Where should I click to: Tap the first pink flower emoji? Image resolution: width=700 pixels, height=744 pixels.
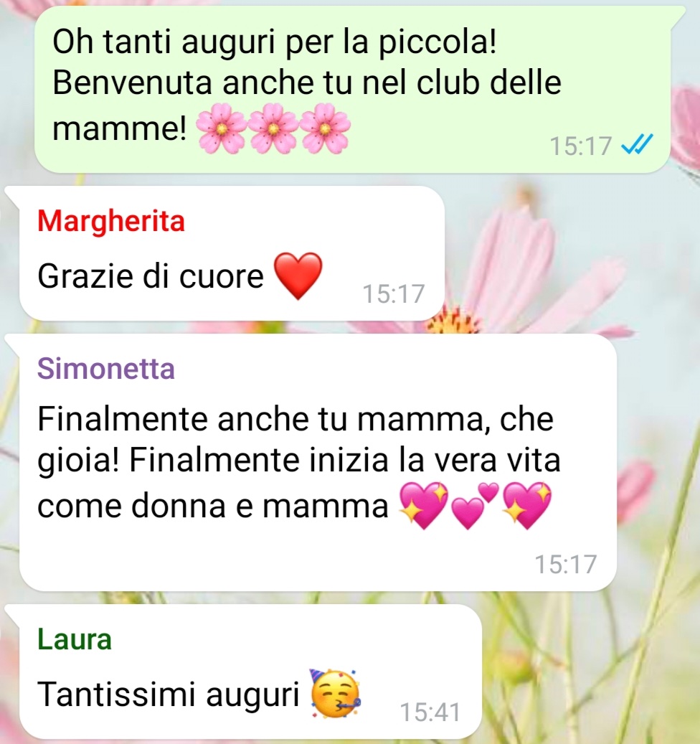221,129
